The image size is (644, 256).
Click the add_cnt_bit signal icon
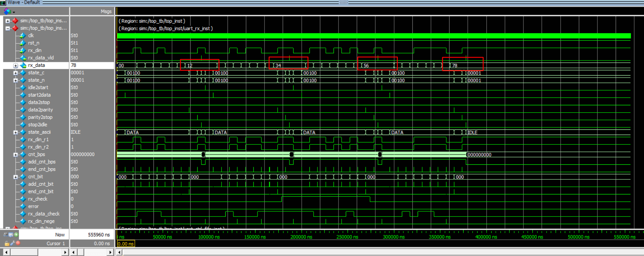coord(23,184)
